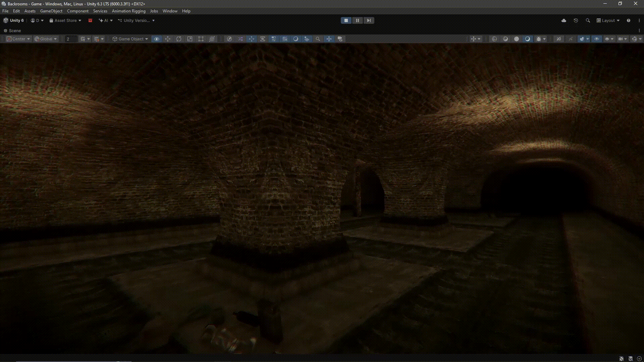
Task: Select the Move tool in the Scene toolbar
Action: click(x=168, y=39)
